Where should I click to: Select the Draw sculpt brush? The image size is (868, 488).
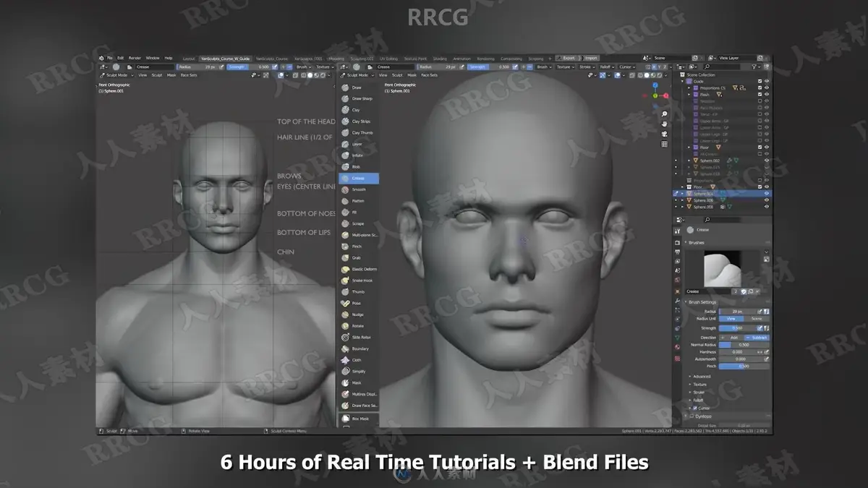[x=358, y=87]
